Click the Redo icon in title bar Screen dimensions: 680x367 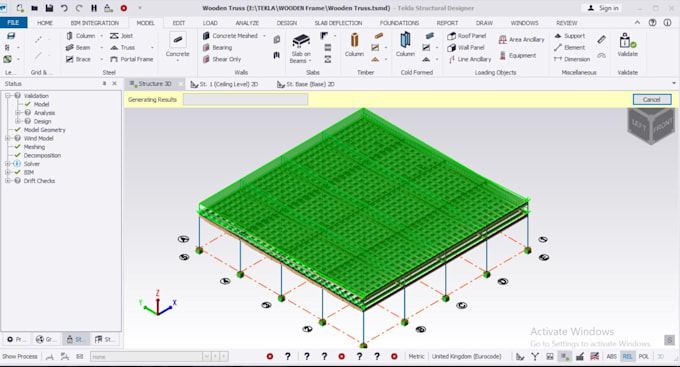click(79, 8)
